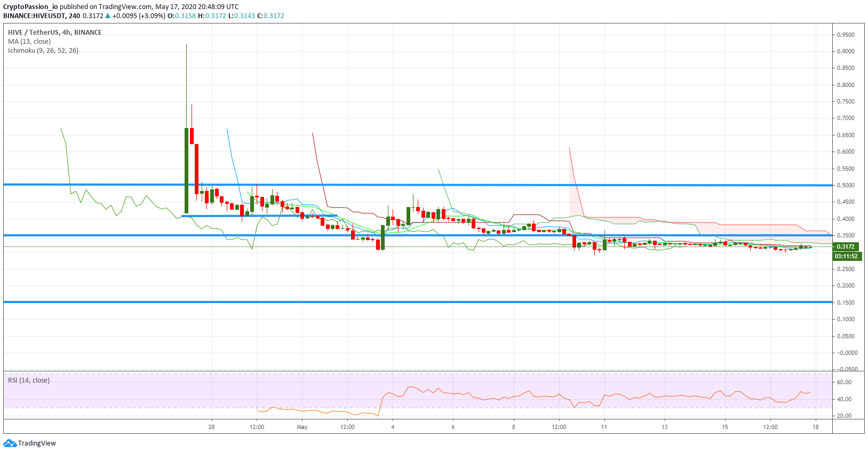868x453 pixels.
Task: Click the 0.5000 price axis label
Action: [x=846, y=185]
